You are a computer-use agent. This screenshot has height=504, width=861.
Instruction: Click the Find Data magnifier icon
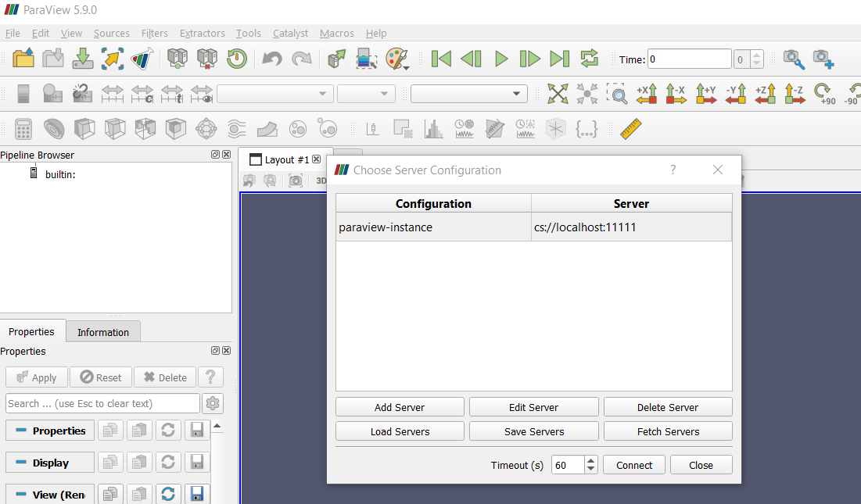tap(794, 59)
